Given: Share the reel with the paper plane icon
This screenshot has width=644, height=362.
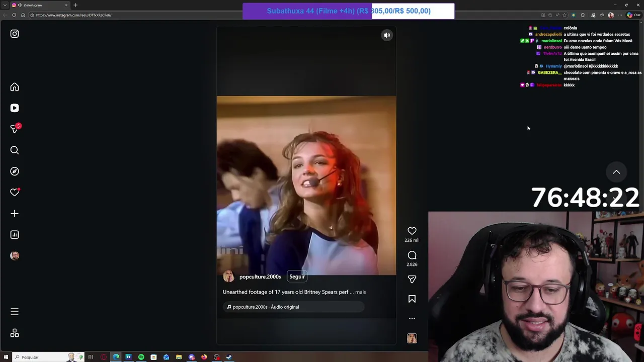Looking at the screenshot, I should click(x=412, y=280).
